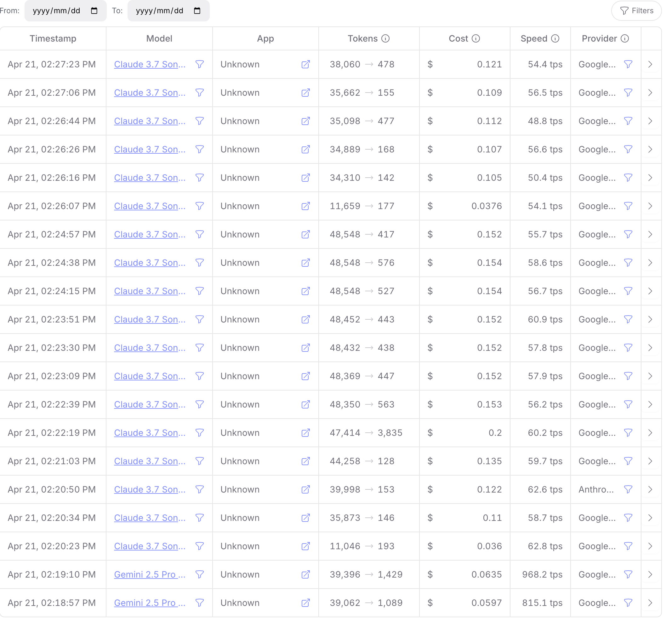This screenshot has width=672, height=633.
Task: Open app link in 02:23:30 PM row
Action: point(305,348)
